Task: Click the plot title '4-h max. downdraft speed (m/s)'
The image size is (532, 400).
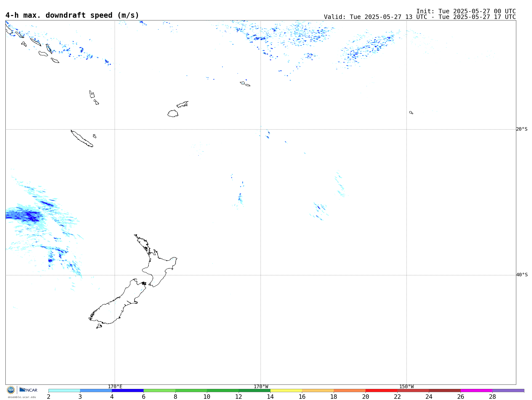Action: [72, 15]
